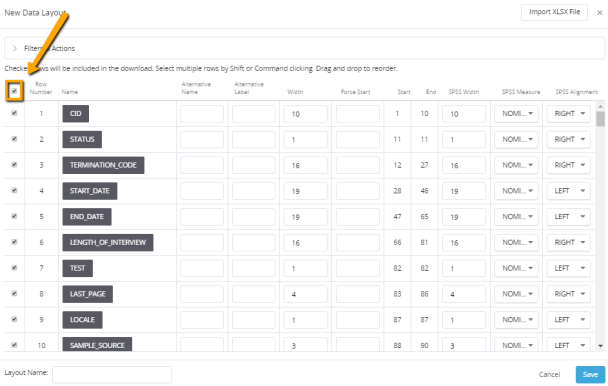Click Force Start field for START_DATE
The image size is (608, 386).
tap(358, 191)
